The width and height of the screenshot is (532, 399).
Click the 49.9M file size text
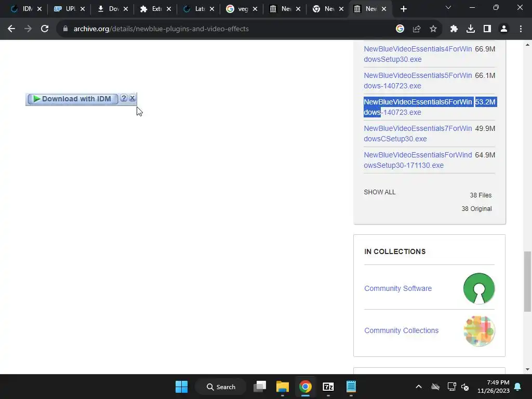(485, 128)
